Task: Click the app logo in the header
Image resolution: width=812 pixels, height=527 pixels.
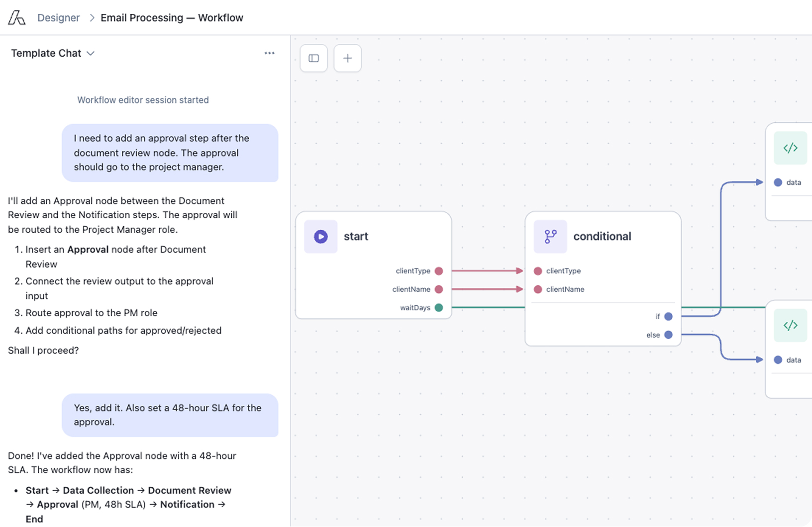Action: [x=17, y=18]
